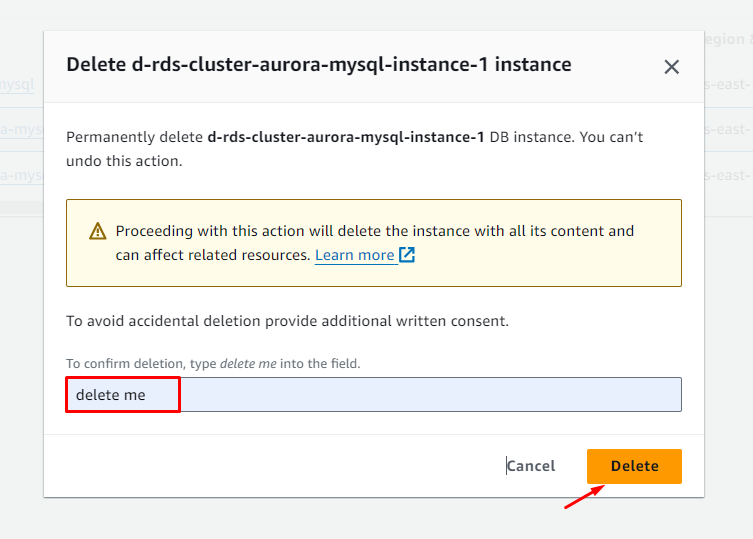Click the second-row region cell at right
The width and height of the screenshot is (753, 539).
tap(728, 129)
